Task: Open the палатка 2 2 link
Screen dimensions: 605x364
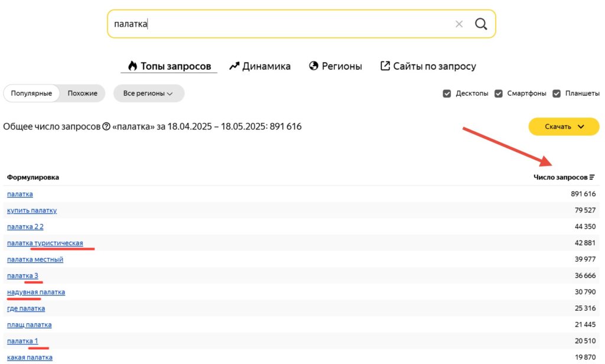Action: (x=25, y=226)
